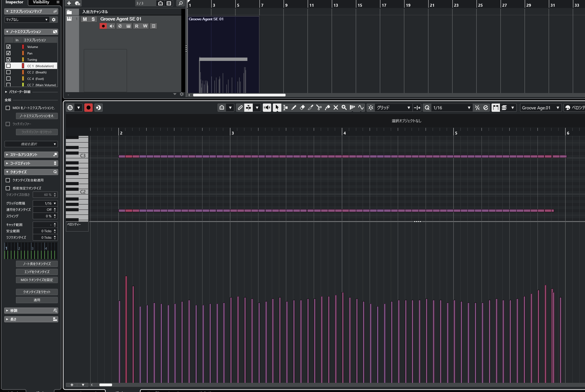Open the expression map setup gear
This screenshot has height=392, width=585.
pyautogui.click(x=54, y=19)
